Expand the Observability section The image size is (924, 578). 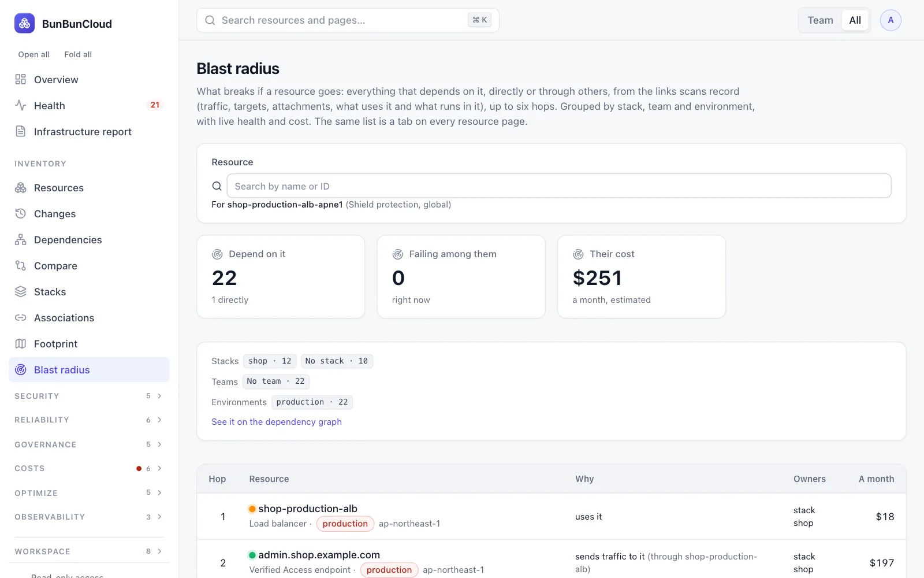click(x=89, y=517)
